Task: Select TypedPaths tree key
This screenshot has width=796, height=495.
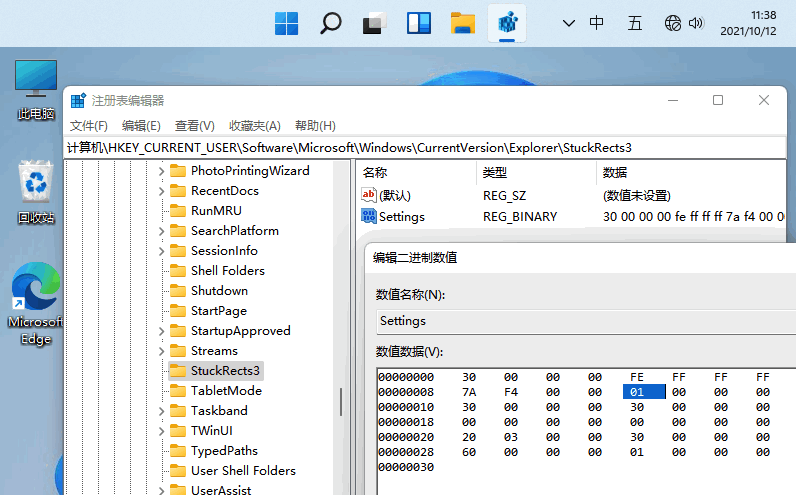Action: 224,451
